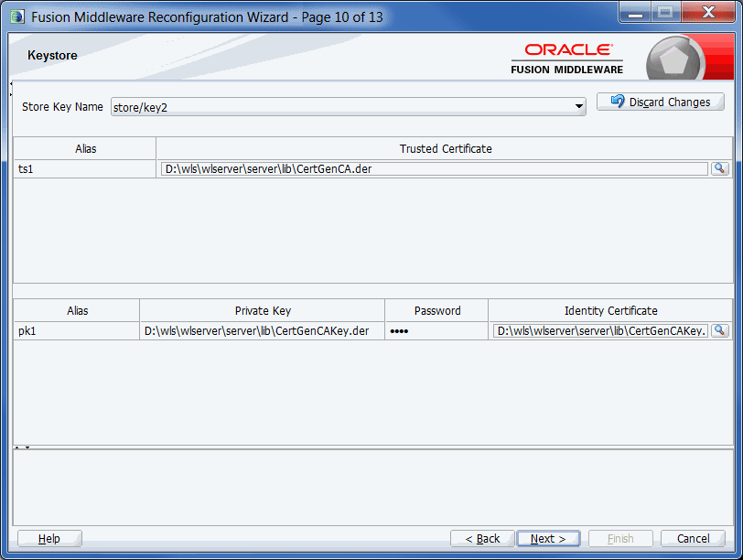This screenshot has width=743, height=560.
Task: Click the Discard Changes button
Action: click(660, 102)
